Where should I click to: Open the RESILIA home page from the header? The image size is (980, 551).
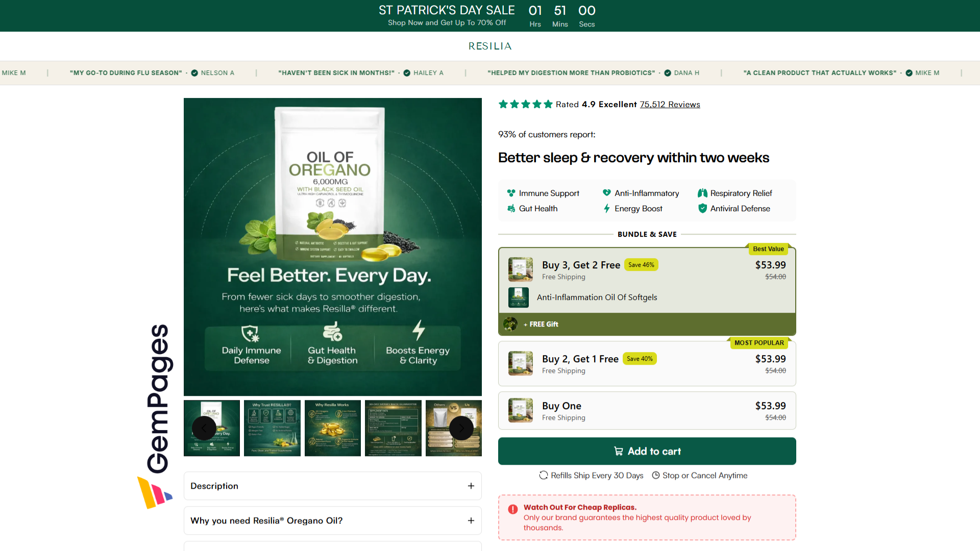point(489,46)
